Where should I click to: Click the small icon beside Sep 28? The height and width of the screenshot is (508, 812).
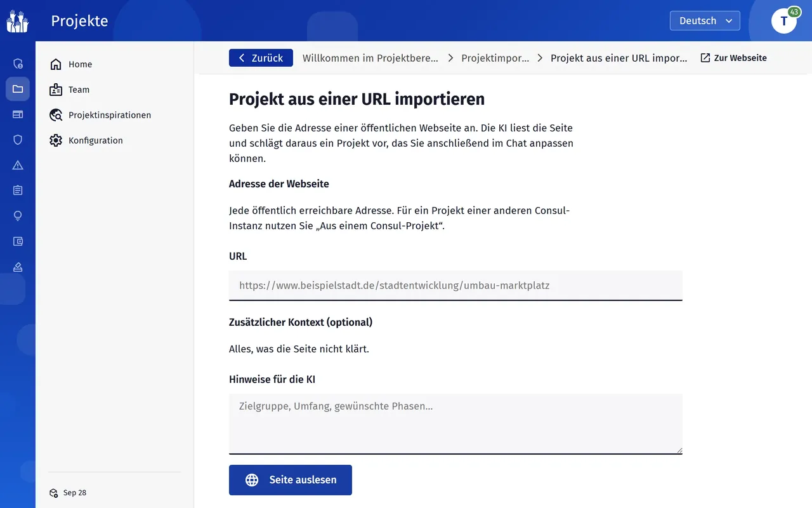pos(54,493)
